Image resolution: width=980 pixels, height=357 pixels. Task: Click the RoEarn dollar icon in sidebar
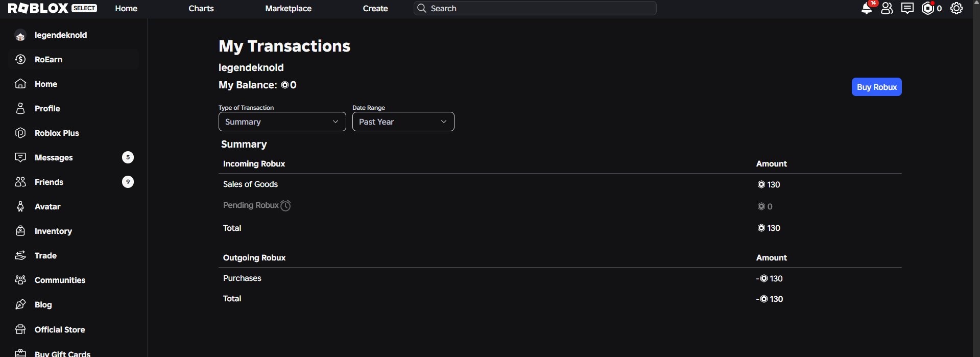tap(20, 59)
